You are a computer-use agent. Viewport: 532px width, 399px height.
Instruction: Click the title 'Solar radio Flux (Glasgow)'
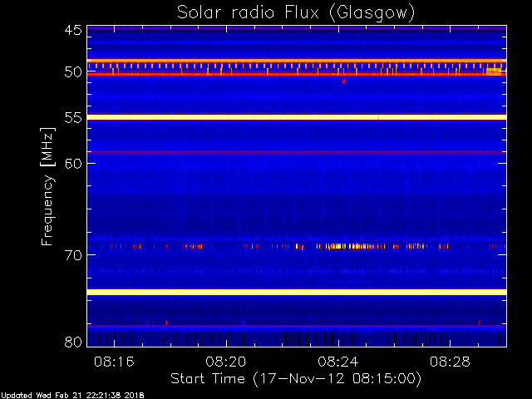[x=296, y=13]
